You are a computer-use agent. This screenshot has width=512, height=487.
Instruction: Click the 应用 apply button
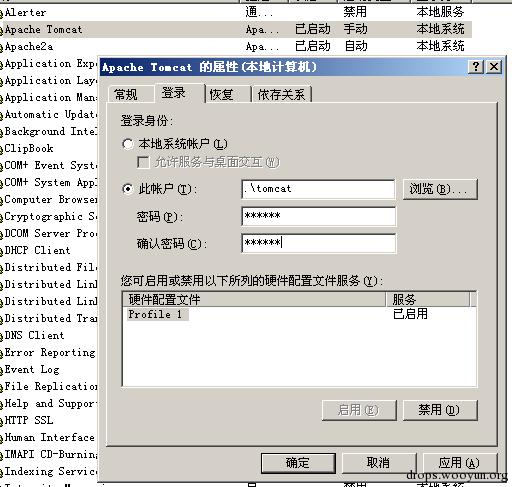[x=460, y=463]
